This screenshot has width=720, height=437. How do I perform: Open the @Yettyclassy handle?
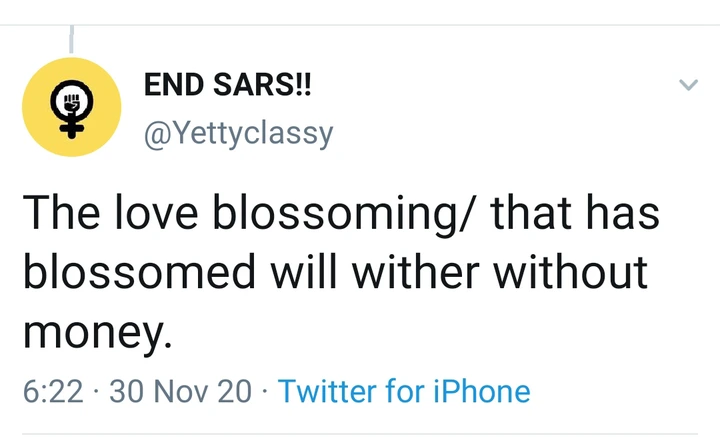tap(238, 132)
